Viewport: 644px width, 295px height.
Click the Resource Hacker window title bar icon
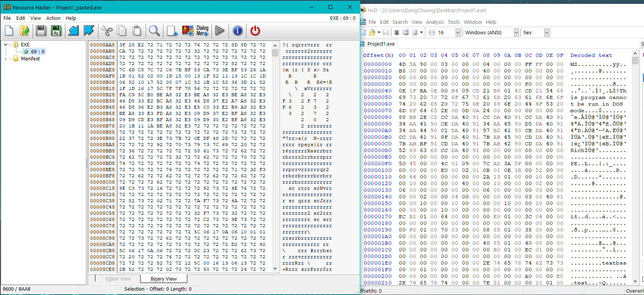click(x=7, y=7)
